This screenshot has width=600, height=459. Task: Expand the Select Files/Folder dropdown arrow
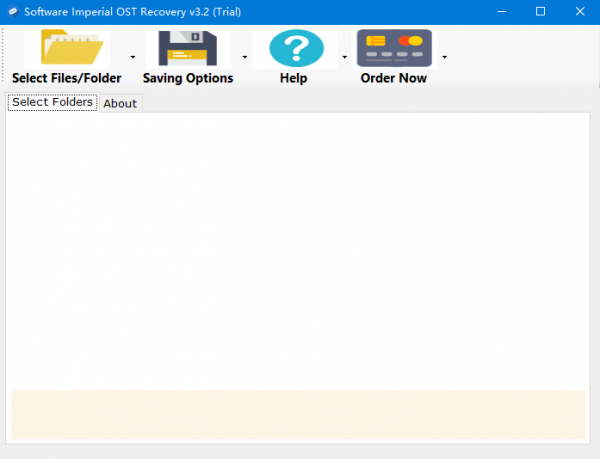(x=133, y=57)
